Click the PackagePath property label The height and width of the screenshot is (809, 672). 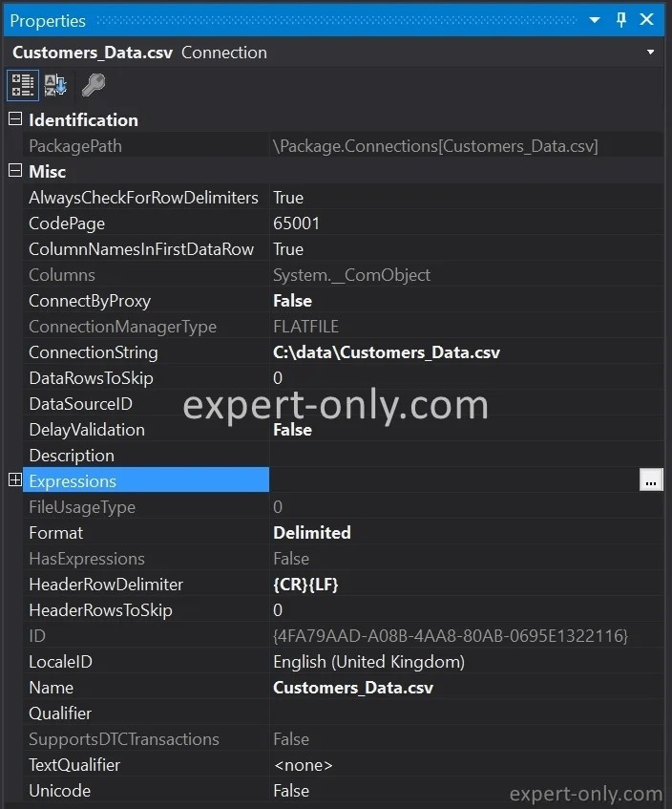pos(75,146)
